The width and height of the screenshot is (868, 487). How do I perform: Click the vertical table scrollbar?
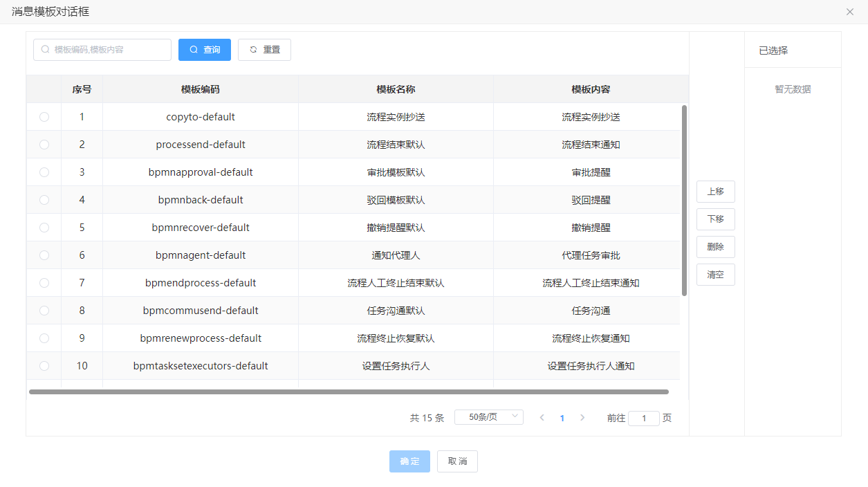pyautogui.click(x=684, y=201)
